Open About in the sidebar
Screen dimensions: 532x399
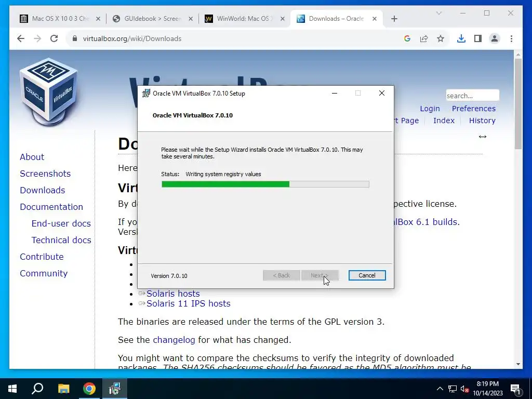[32, 157]
